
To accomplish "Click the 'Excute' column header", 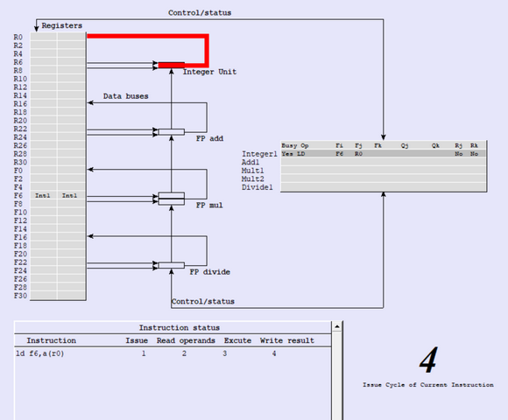I will (237, 340).
